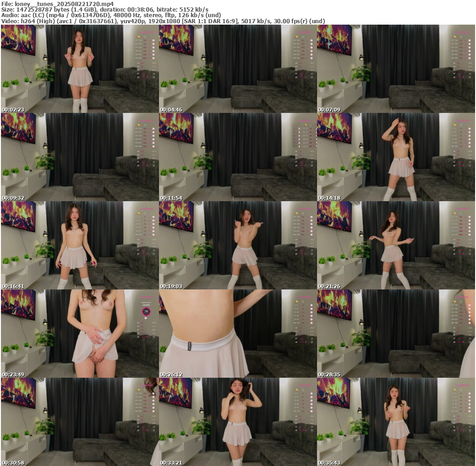Open the thumbnail frame stamped 00:07:09
Viewport: 476px width, 466px height.
(396, 69)
